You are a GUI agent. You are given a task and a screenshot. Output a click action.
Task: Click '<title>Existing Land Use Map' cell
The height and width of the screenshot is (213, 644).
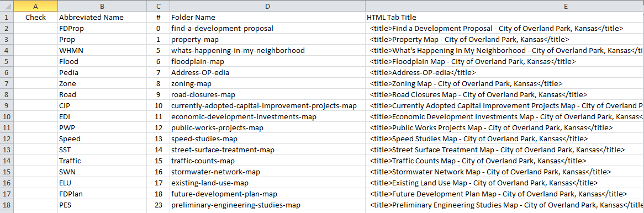[505, 183]
